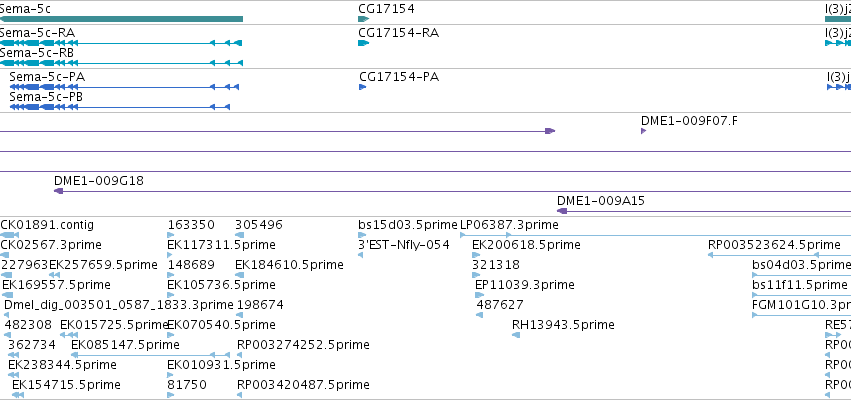This screenshot has width=851, height=400.
Task: Open the Sema-5c-RA transcript label
Action: [37, 33]
